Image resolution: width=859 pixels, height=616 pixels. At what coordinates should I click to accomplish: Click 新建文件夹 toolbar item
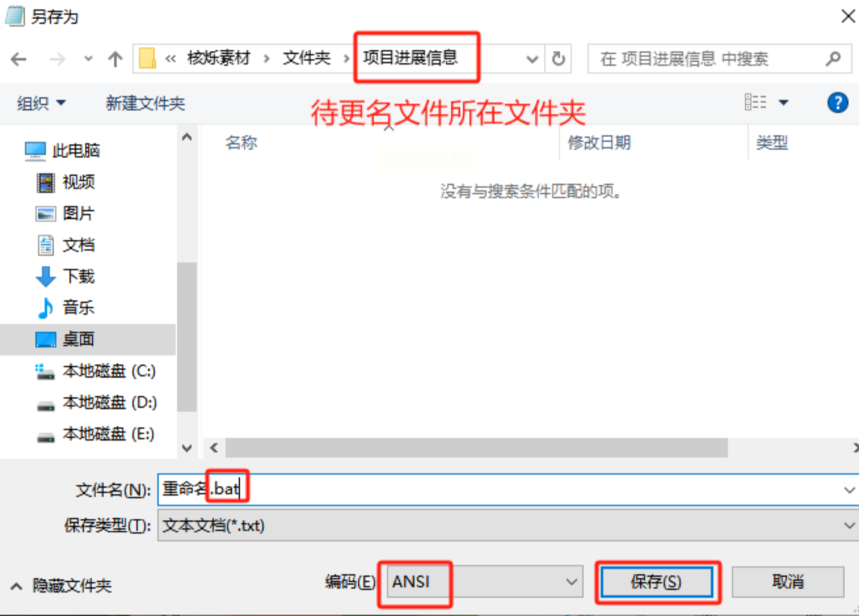tap(146, 103)
